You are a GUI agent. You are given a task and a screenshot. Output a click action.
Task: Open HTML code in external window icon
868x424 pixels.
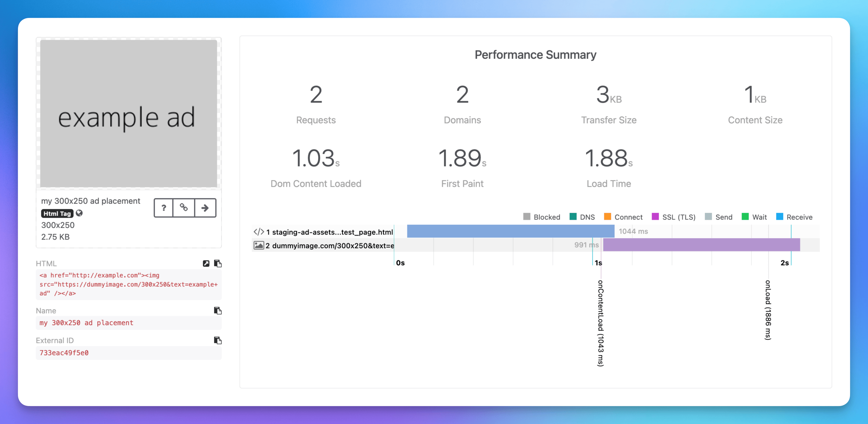point(206,263)
